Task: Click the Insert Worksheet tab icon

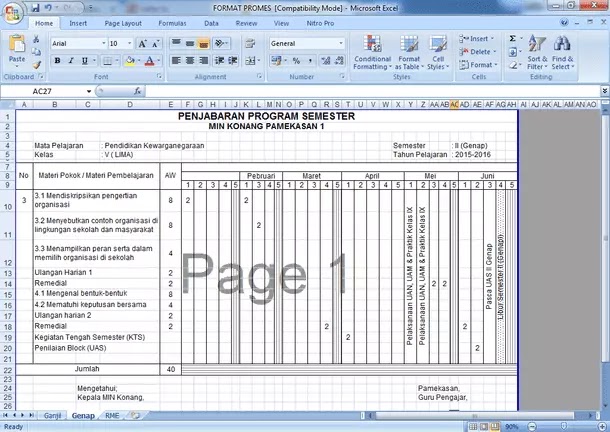Action: (x=135, y=416)
